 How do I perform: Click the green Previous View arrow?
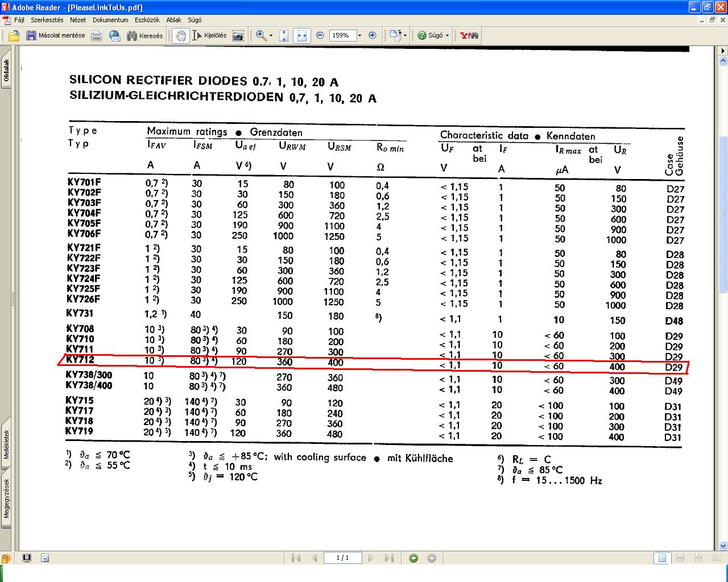coord(413,558)
